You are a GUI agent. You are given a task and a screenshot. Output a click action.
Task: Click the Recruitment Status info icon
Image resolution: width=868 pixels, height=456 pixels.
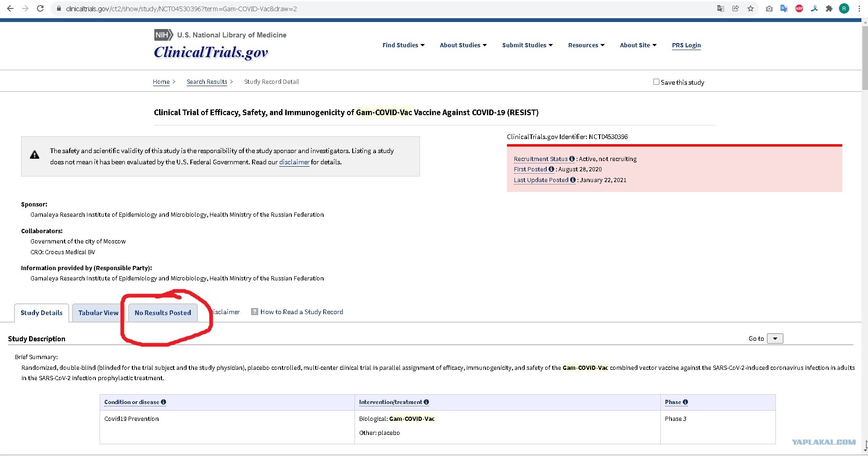572,159
